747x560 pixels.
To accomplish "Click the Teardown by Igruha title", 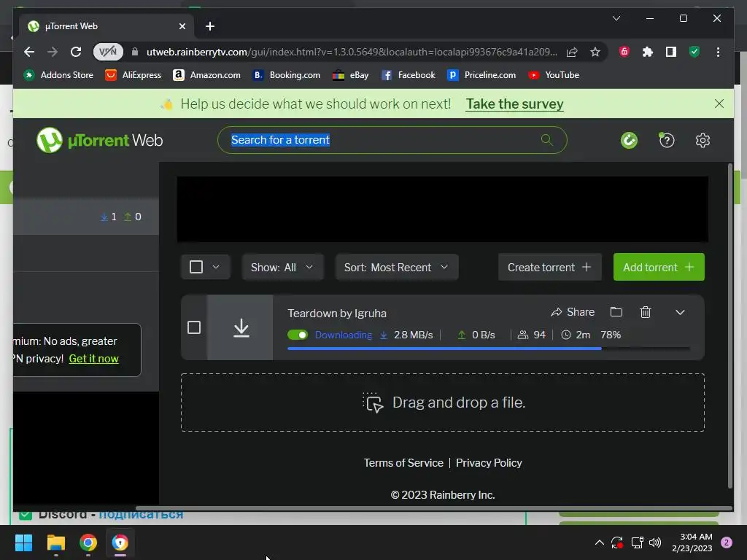I will point(337,314).
